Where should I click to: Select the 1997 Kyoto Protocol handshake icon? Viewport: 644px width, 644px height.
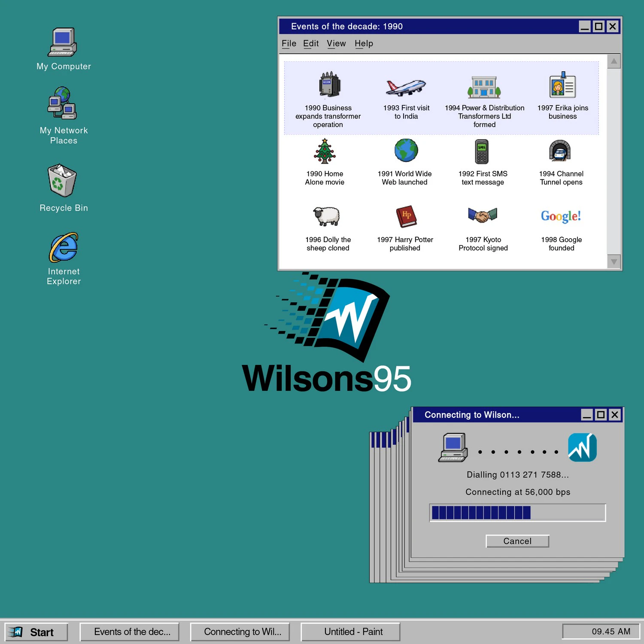[483, 215]
